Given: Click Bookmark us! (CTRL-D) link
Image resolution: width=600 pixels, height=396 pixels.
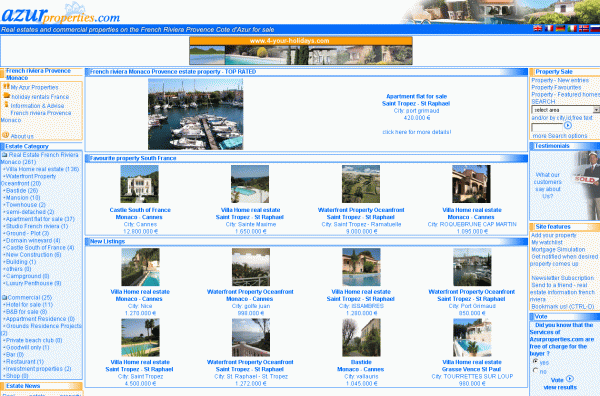Looking at the screenshot, I should [563, 306].
